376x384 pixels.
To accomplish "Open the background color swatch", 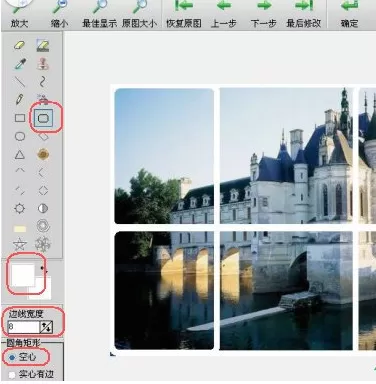I will (43, 292).
